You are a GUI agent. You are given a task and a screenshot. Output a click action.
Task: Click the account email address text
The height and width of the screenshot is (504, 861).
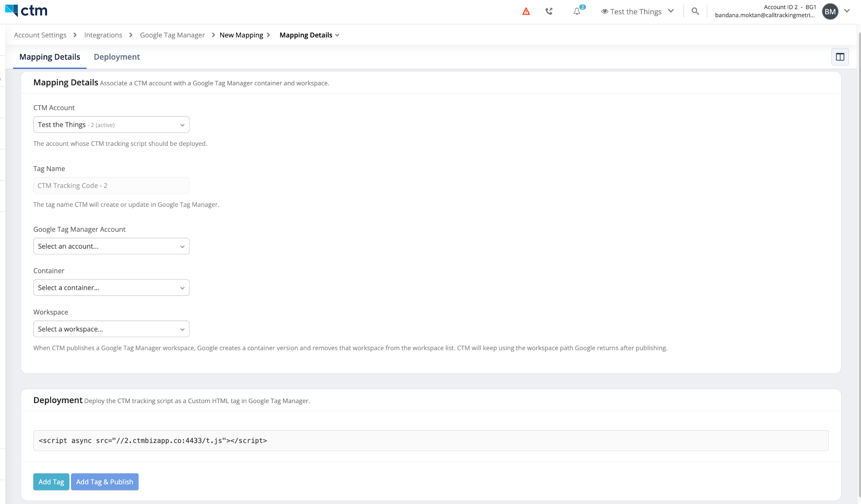pyautogui.click(x=765, y=15)
